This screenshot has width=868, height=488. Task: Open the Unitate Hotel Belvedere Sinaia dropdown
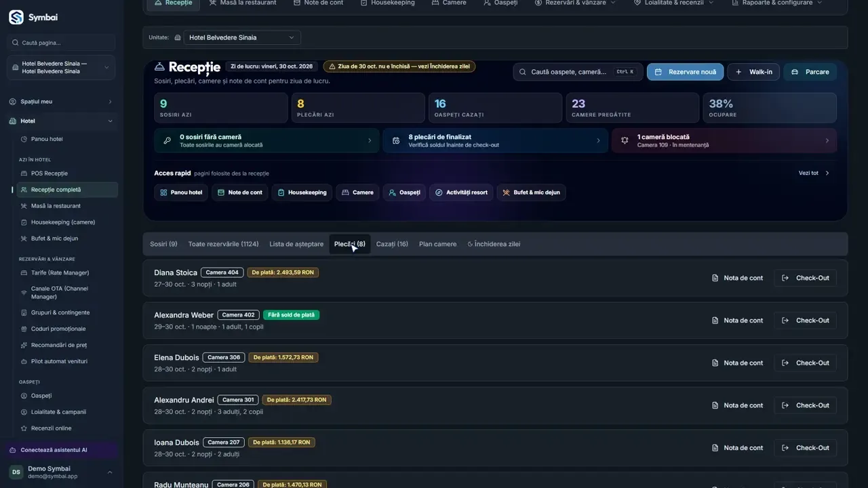tap(242, 38)
